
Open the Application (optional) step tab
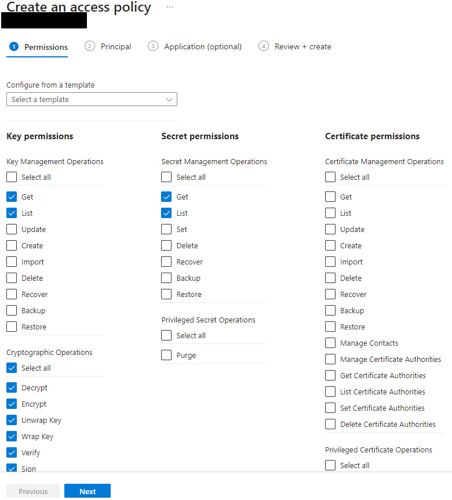click(x=195, y=46)
